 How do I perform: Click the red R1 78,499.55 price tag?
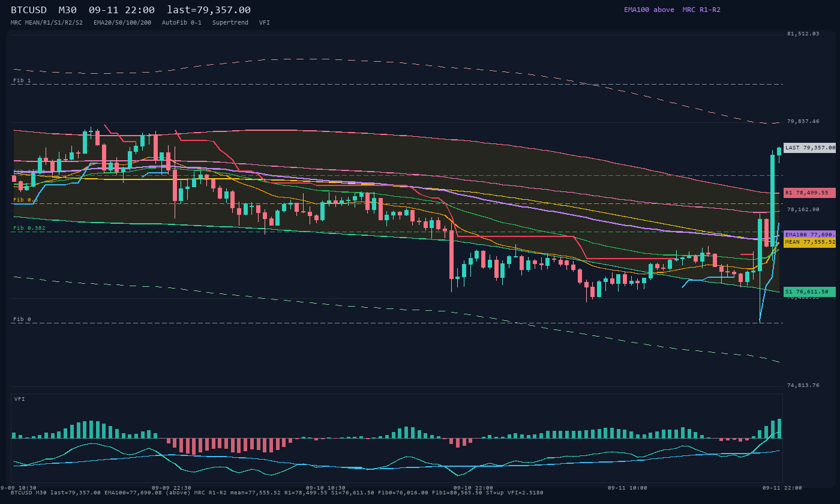810,193
